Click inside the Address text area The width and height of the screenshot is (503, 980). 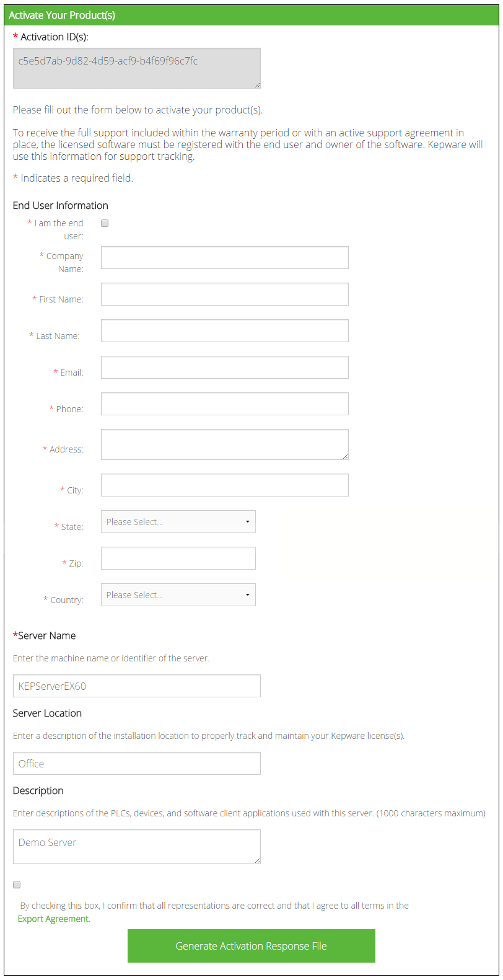tap(224, 444)
